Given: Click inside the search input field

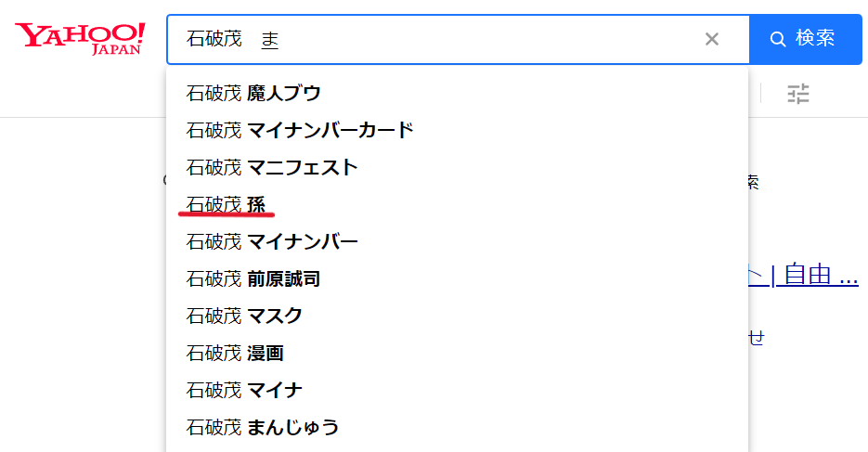Looking at the screenshot, I should tap(437, 39).
